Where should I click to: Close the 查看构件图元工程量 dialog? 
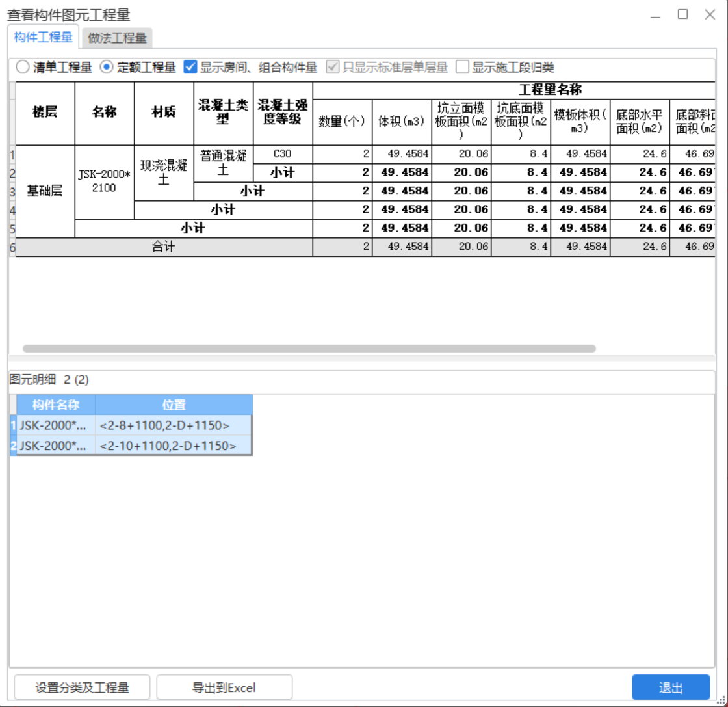coord(710,14)
